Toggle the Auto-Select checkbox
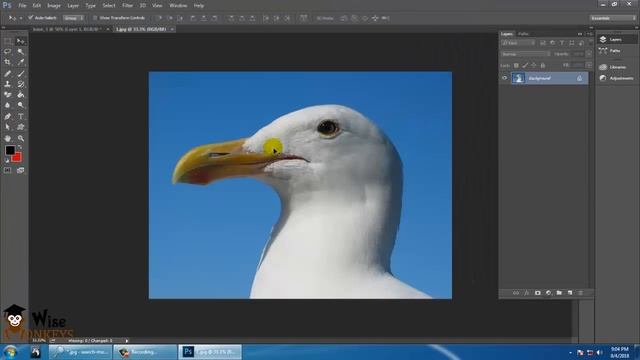 31,18
